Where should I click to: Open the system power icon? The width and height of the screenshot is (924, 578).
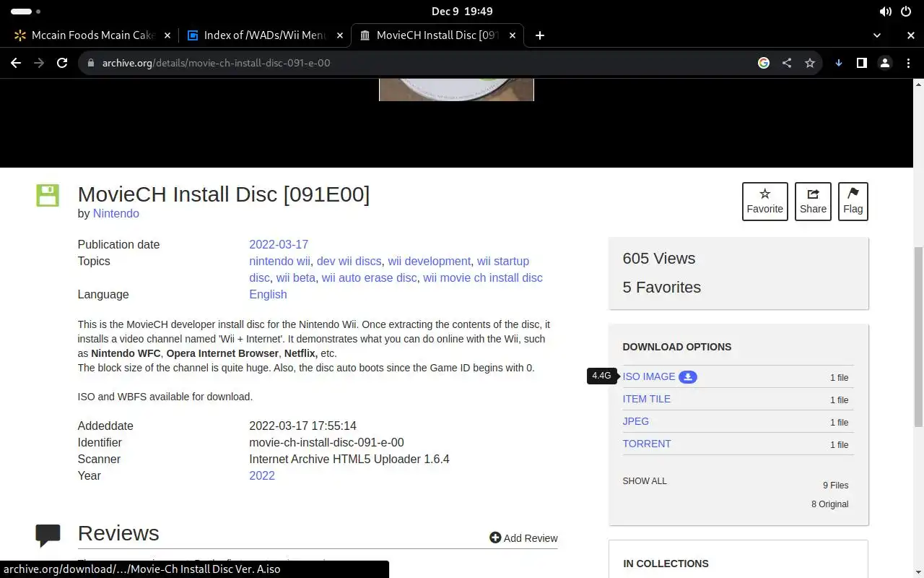906,11
